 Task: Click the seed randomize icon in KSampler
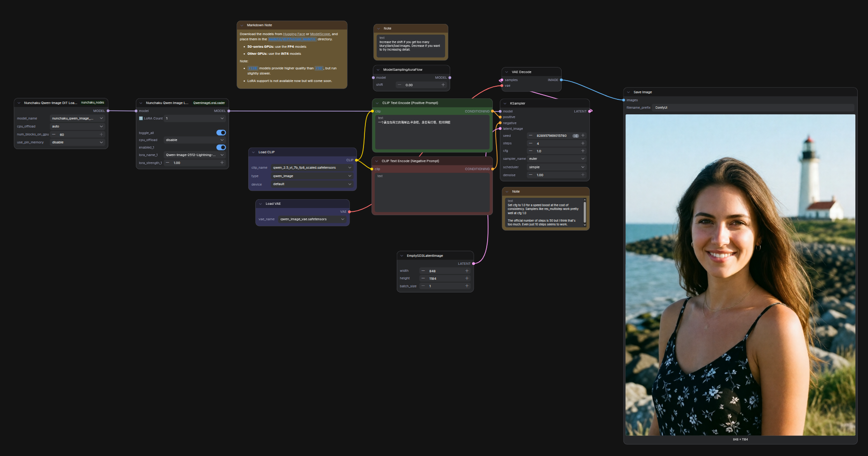(x=575, y=136)
